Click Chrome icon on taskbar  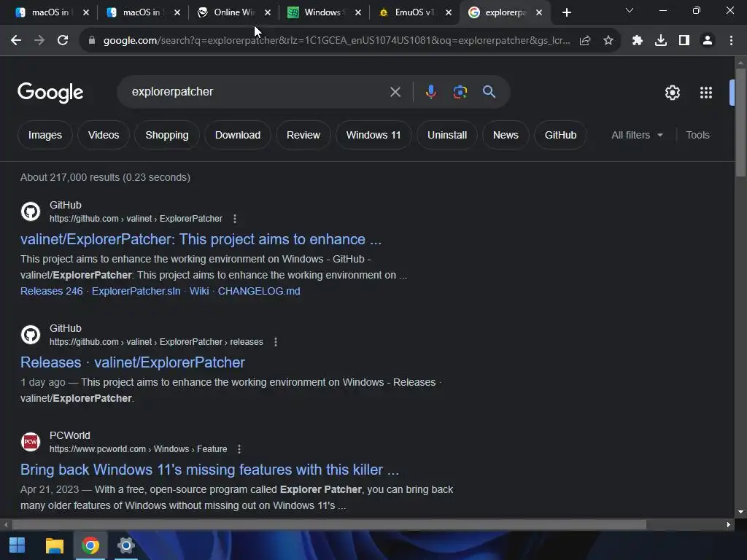(90, 545)
